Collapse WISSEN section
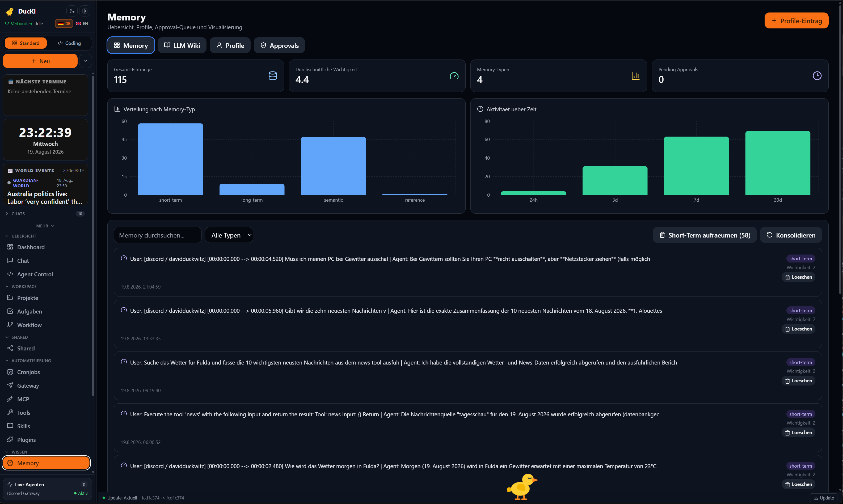This screenshot has height=504, width=843. click(x=16, y=452)
